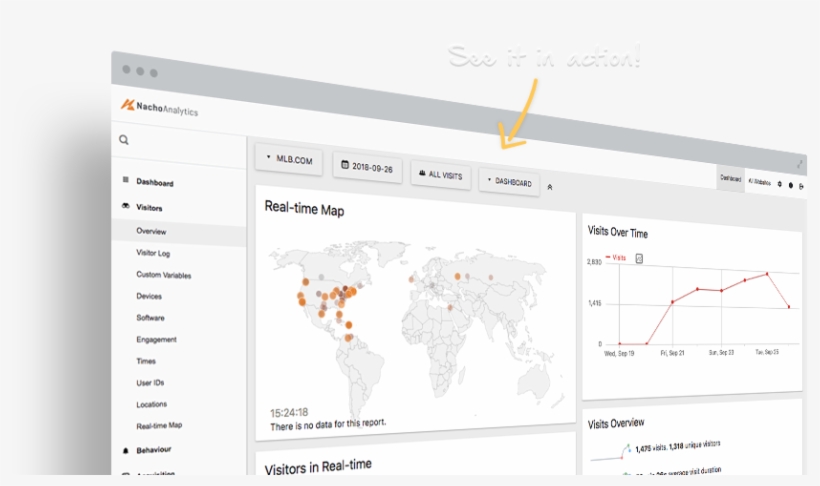Click 'There is no data for this report.' text

click(x=328, y=424)
